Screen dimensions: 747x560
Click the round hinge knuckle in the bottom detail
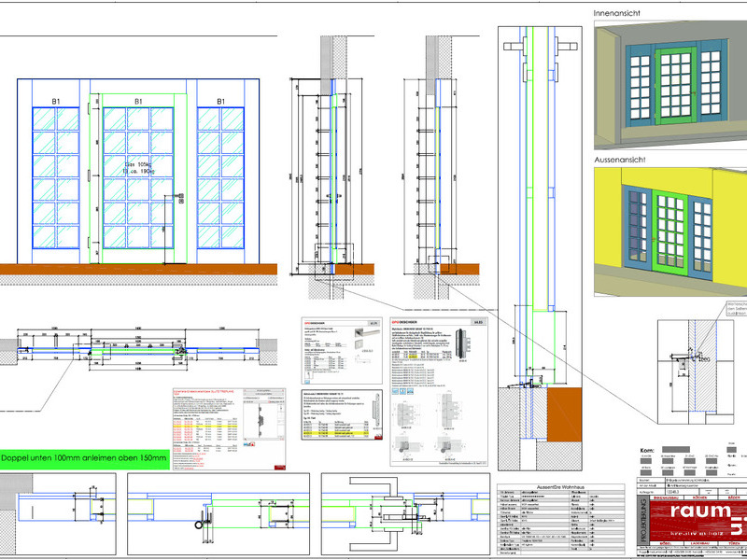tap(199, 525)
